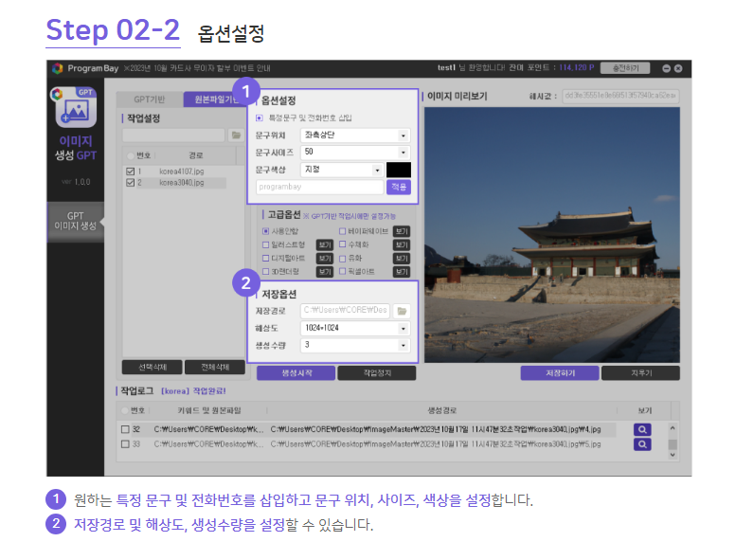
Task: Enable the 디지털아트 style checkbox
Action: click(266, 258)
